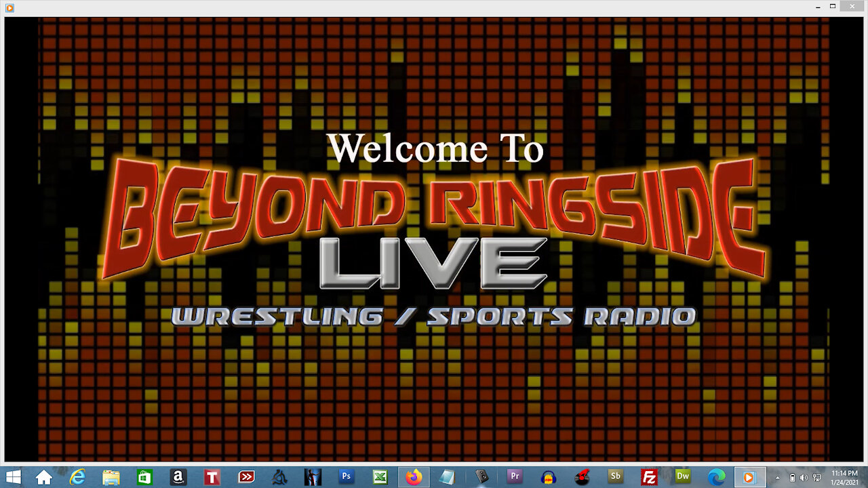Viewport: 868px width, 488px height.
Task: Open the volume speaker tray icon
Action: (x=804, y=478)
